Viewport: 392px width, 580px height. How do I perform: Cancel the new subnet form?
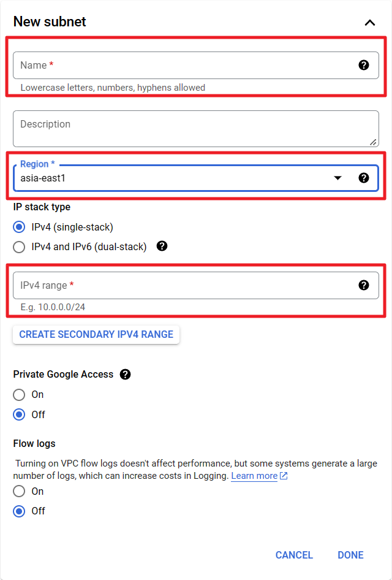pos(294,555)
